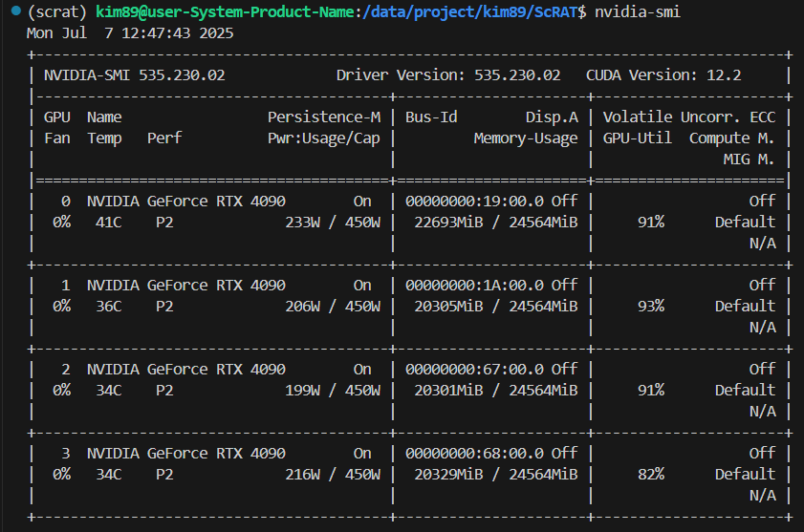Click the GPU-Util column header
Image resolution: width=804 pixels, height=532 pixels.
point(638,138)
